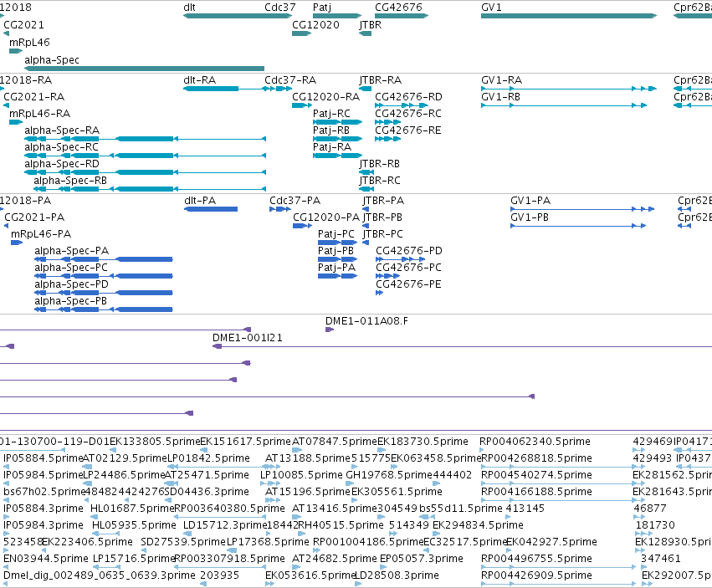Select the mRpL46 gene label
This screenshot has height=588, width=712.
[x=29, y=43]
